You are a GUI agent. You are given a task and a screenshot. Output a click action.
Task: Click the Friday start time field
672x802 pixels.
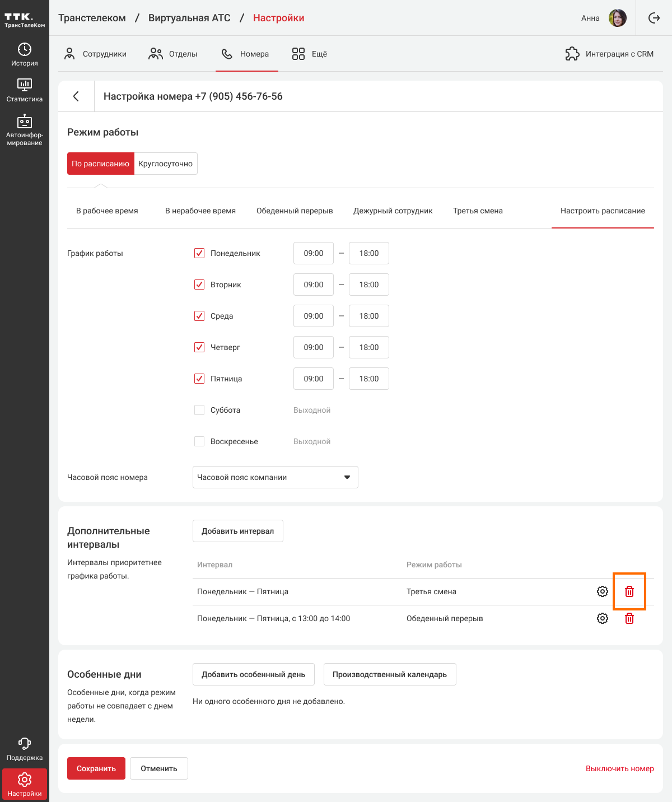click(x=314, y=379)
